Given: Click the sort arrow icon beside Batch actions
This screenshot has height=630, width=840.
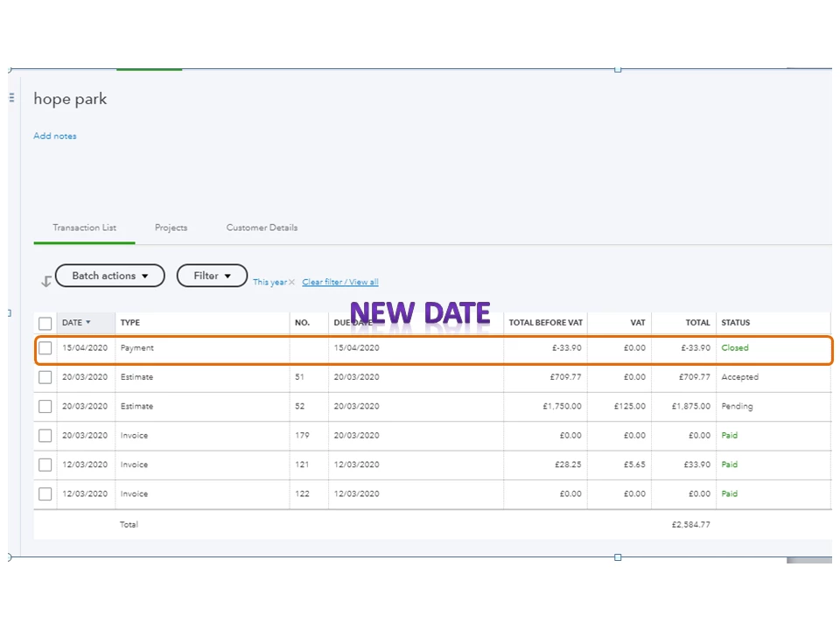Looking at the screenshot, I should click(x=46, y=281).
